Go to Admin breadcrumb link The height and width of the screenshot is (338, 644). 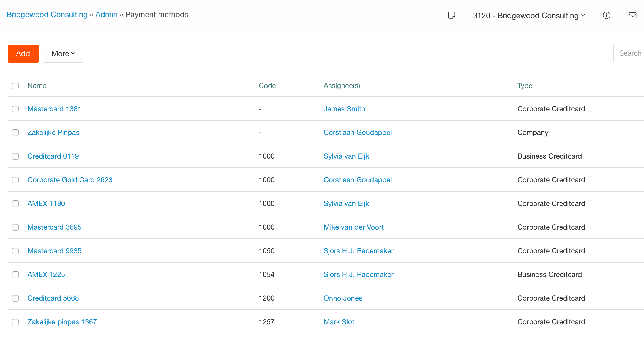tap(107, 15)
